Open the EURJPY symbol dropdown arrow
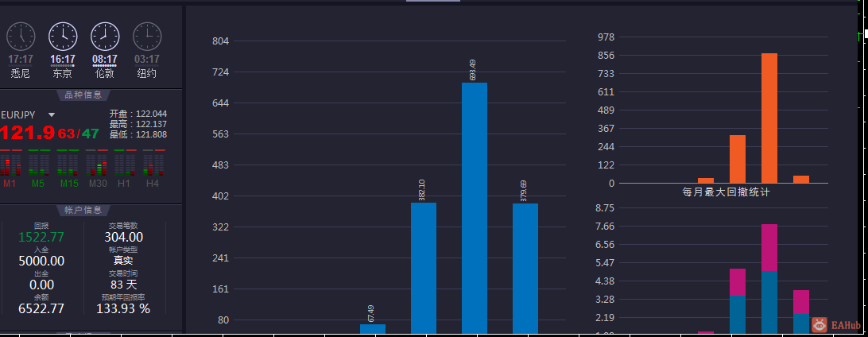 tap(52, 114)
